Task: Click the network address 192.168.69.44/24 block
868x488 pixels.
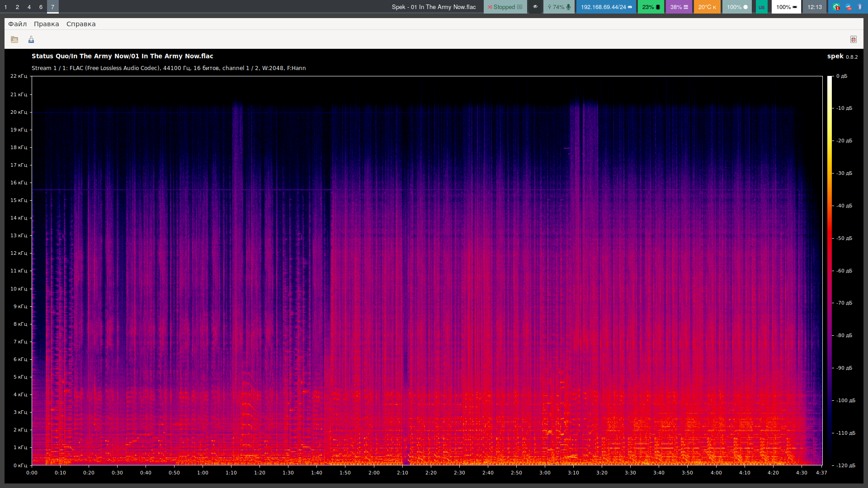Action: pos(606,7)
